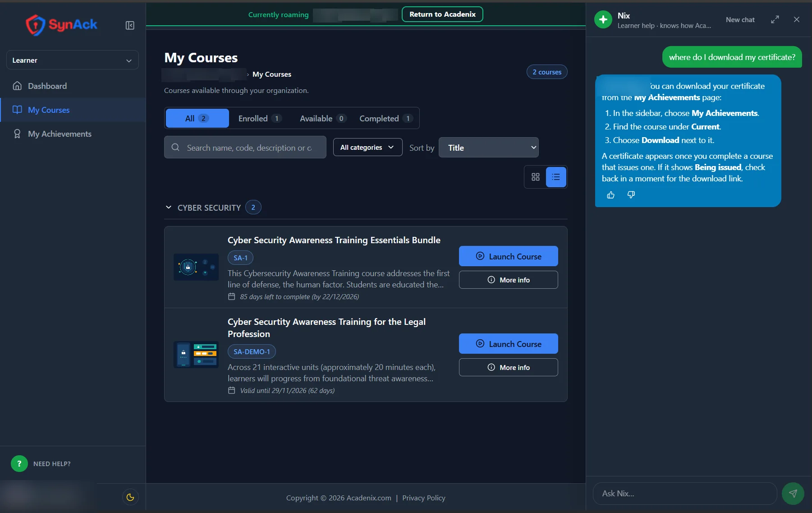This screenshot has width=812, height=513.
Task: Open the Learner role dropdown
Action: click(x=73, y=60)
